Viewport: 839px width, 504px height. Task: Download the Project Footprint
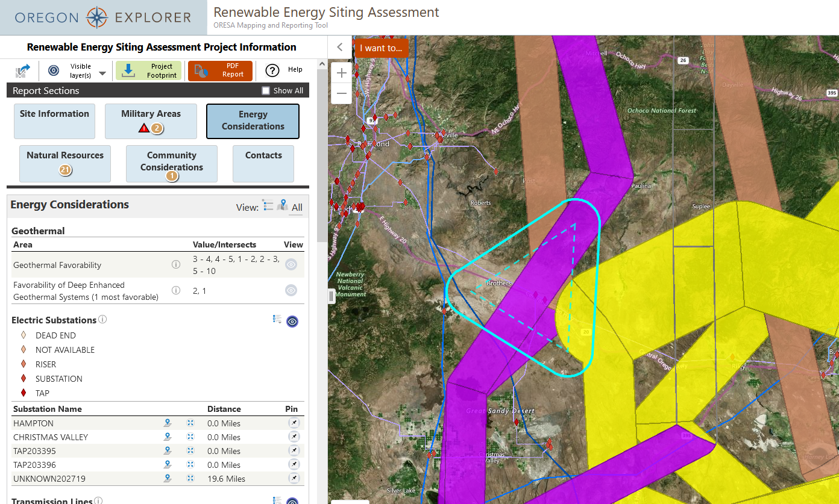(x=148, y=71)
